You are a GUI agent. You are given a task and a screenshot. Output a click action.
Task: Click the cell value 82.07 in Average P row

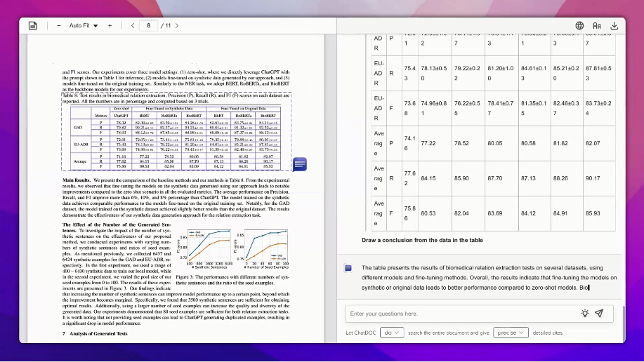(593, 143)
